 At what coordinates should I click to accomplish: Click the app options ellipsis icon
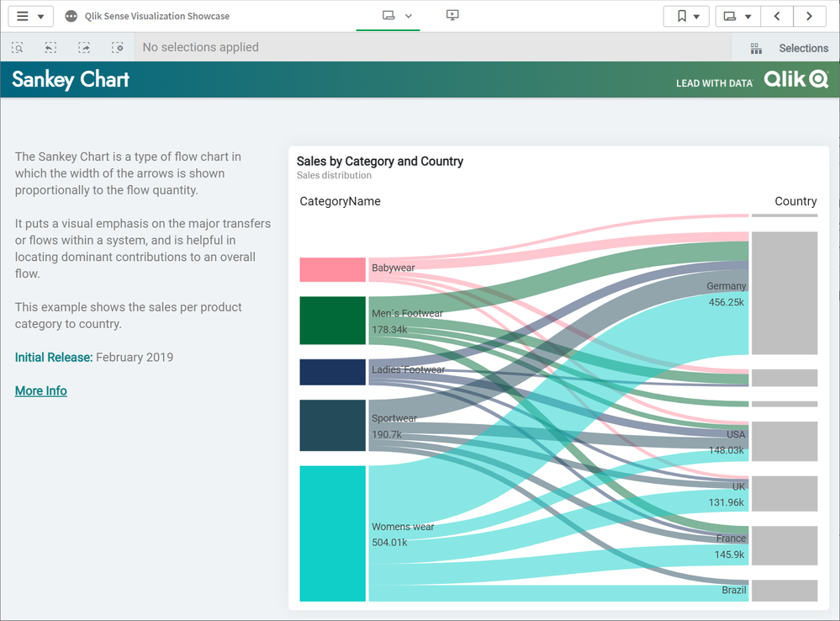71,16
